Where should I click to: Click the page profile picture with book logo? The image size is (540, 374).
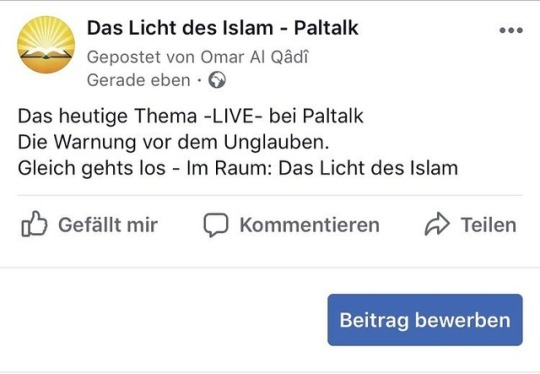(46, 45)
